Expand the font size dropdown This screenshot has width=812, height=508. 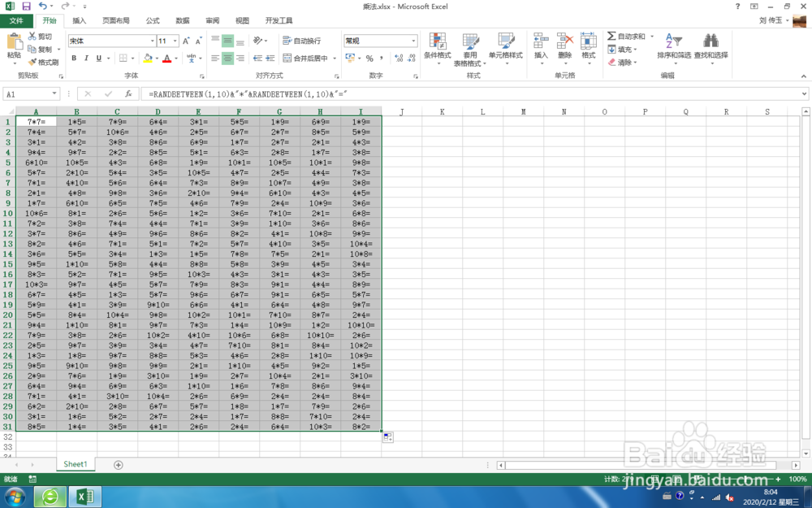[175, 39]
